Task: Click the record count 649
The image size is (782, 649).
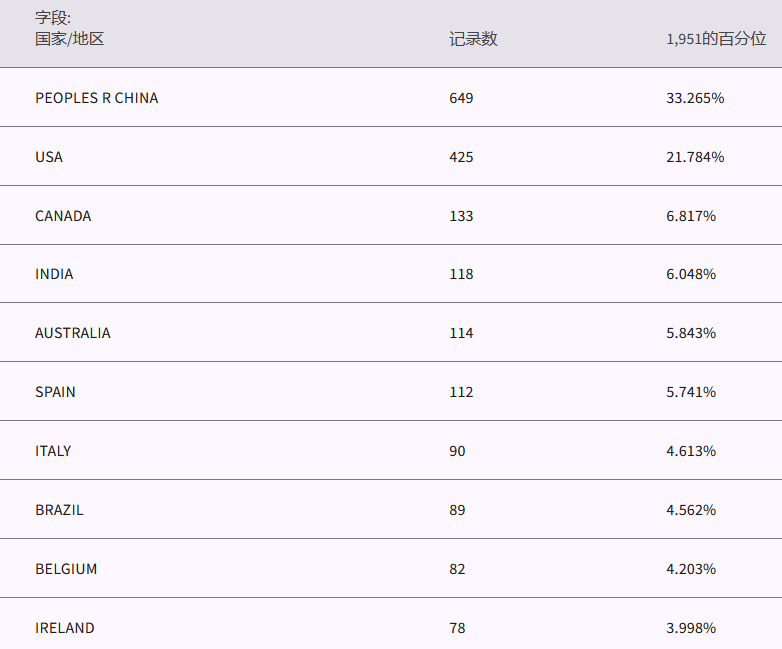Action: point(461,98)
